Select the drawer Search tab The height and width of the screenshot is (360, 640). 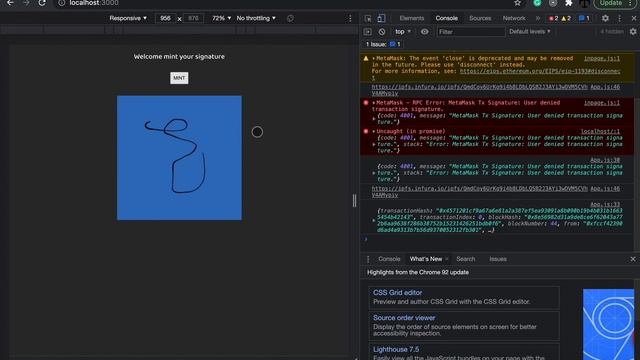[466, 259]
